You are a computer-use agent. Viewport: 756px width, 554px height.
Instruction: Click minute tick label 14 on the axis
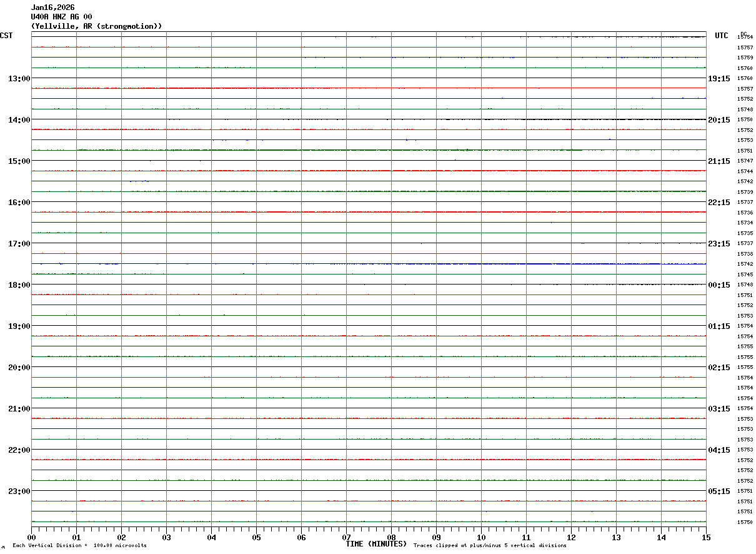(661, 537)
